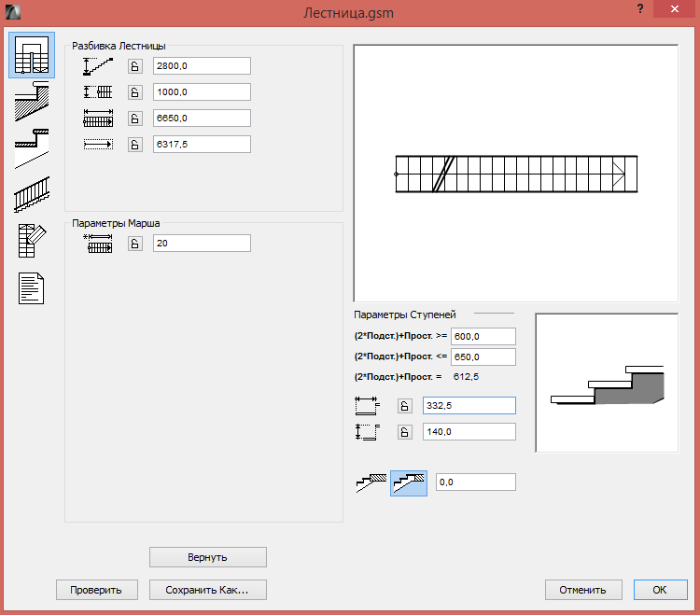Click the stair width field showing 1000,0
Image resolution: width=700 pixels, height=615 pixels.
tap(202, 92)
